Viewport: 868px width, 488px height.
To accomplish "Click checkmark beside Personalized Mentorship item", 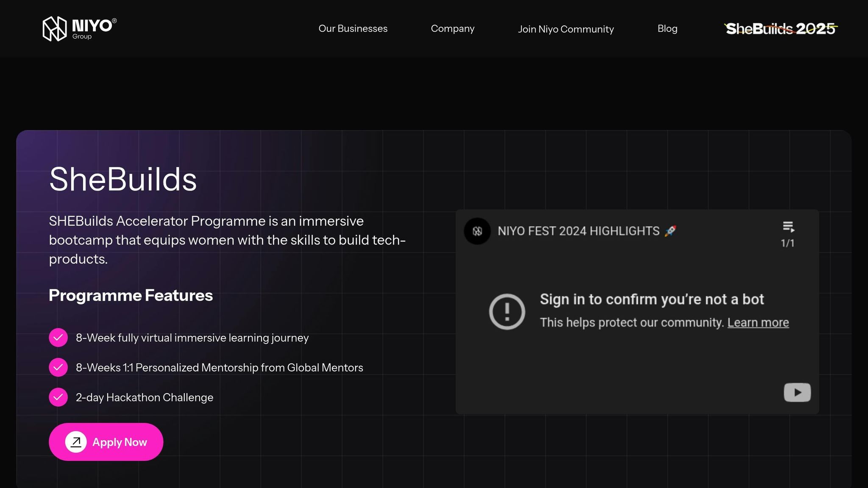I will [x=58, y=367].
